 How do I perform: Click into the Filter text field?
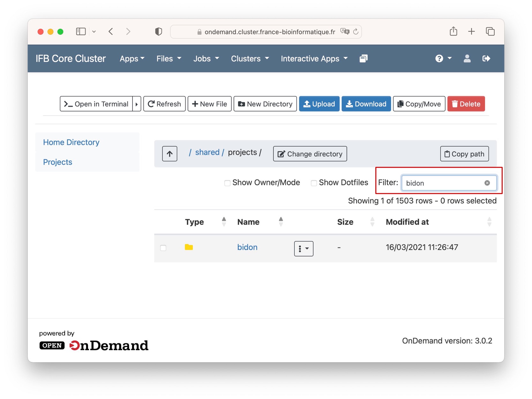pyautogui.click(x=449, y=183)
